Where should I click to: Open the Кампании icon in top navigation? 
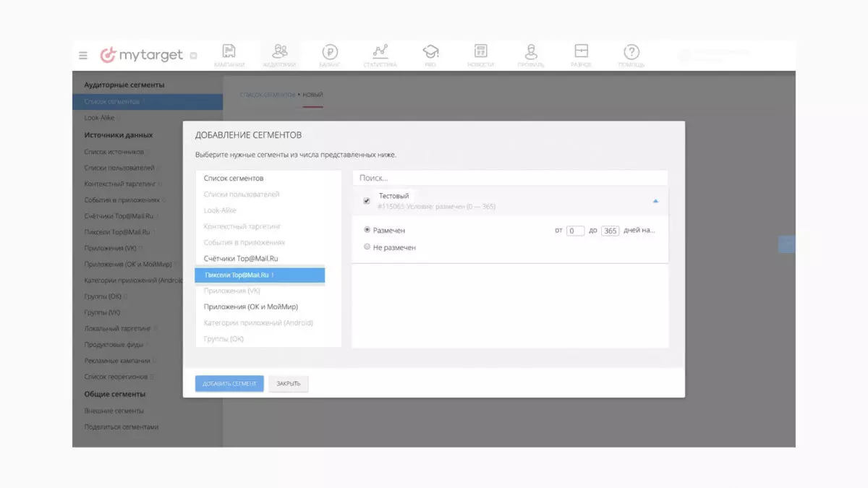tap(229, 51)
